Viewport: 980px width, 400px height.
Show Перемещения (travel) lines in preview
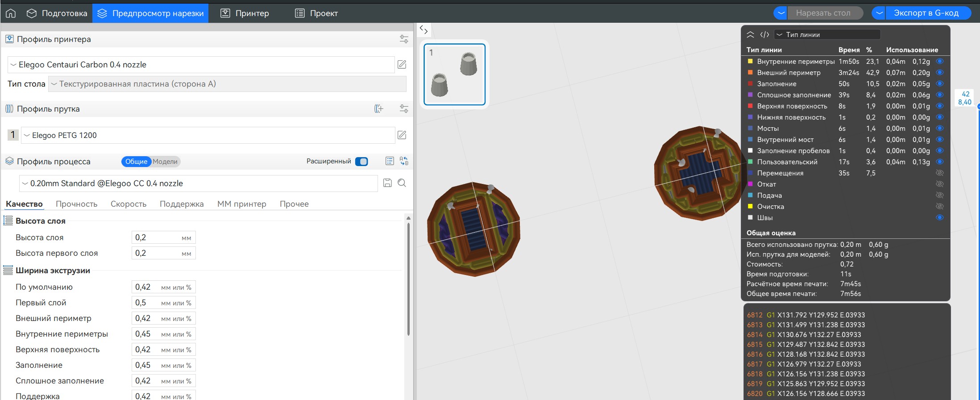coord(939,173)
